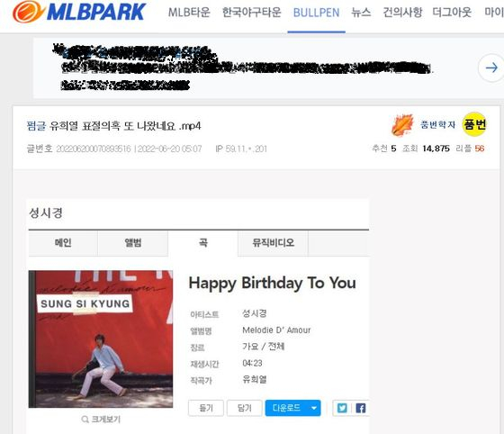The width and height of the screenshot is (504, 434).
Task: Click the flame icon beside 풀변학자
Action: pos(402,125)
